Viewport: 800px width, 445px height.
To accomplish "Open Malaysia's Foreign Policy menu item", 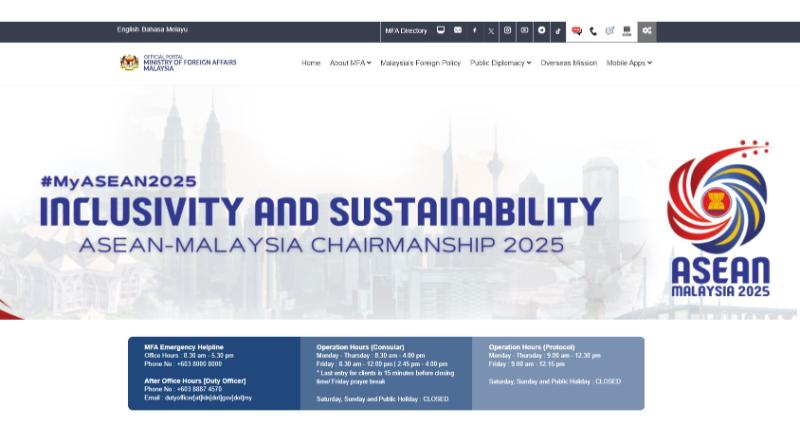I will pyautogui.click(x=420, y=63).
